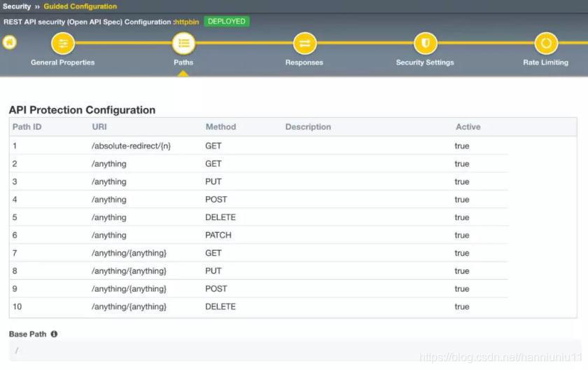Open the Guided Configuration breadcrumb
The image size is (588, 370).
click(x=80, y=6)
